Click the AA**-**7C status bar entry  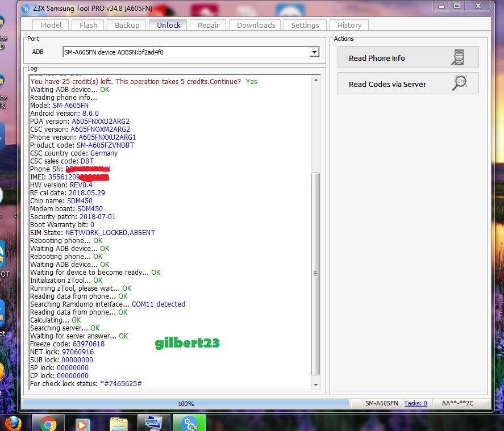point(457,403)
